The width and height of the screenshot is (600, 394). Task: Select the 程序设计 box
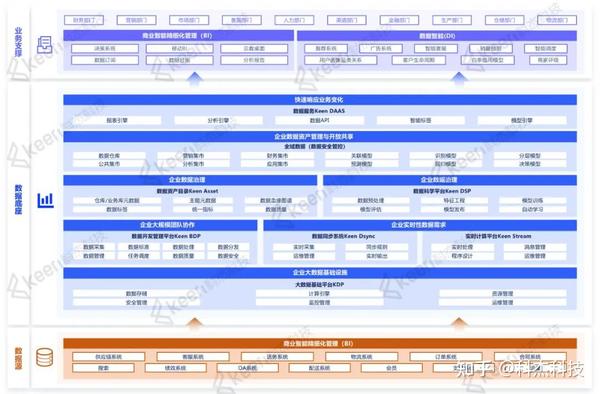point(462,256)
